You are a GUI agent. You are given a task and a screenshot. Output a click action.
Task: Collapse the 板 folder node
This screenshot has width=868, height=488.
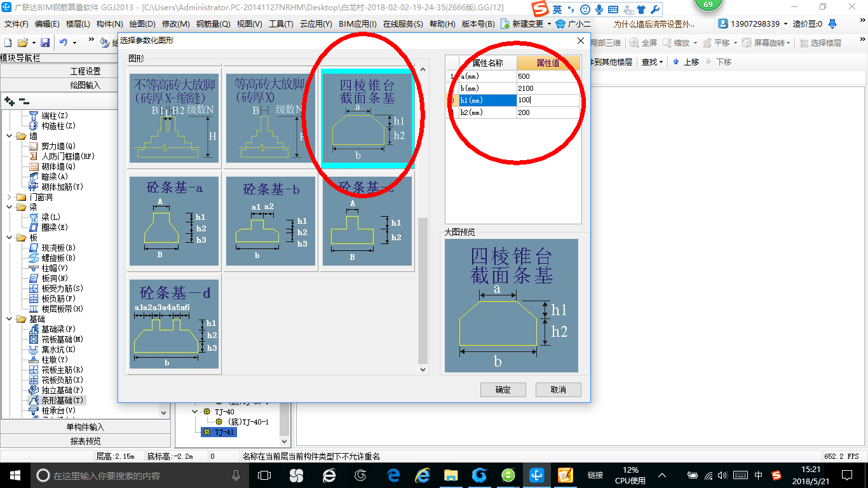pyautogui.click(x=9, y=238)
